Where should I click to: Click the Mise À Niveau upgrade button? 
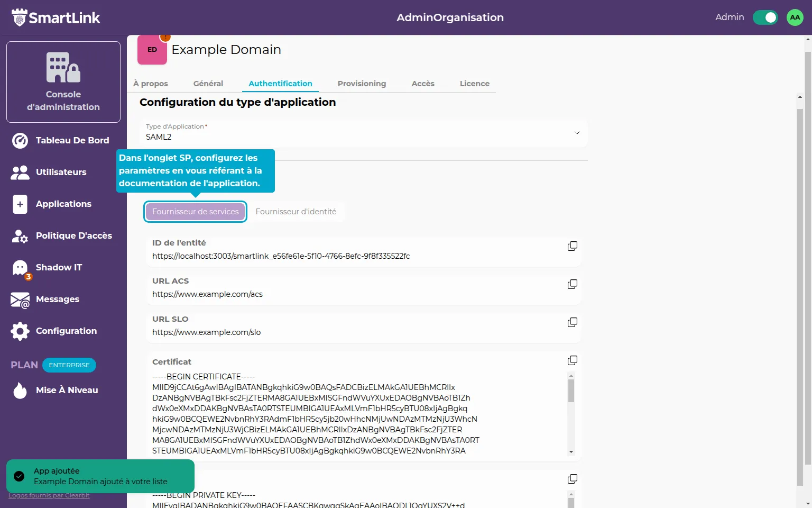67,390
